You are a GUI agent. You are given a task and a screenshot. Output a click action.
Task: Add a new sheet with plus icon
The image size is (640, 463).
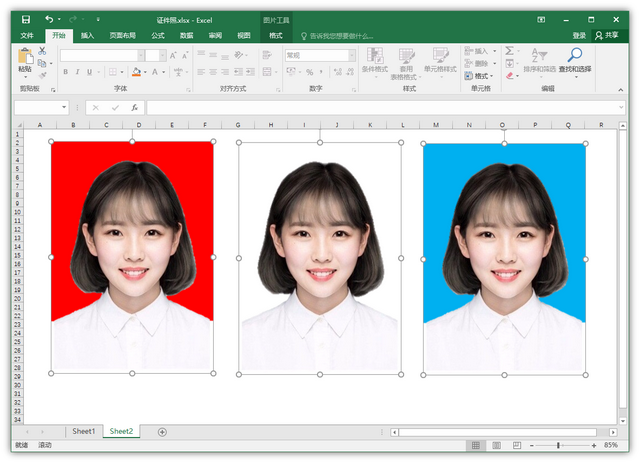(x=162, y=432)
